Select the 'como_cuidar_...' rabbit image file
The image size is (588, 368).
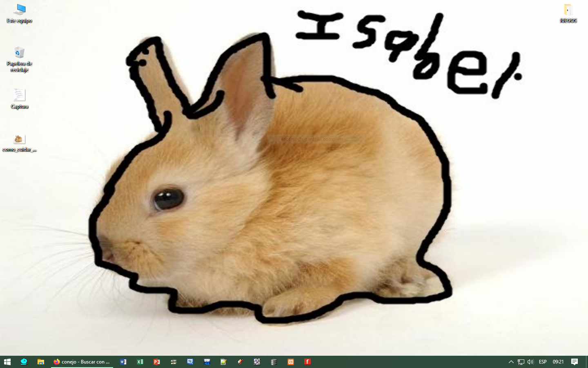tap(20, 143)
